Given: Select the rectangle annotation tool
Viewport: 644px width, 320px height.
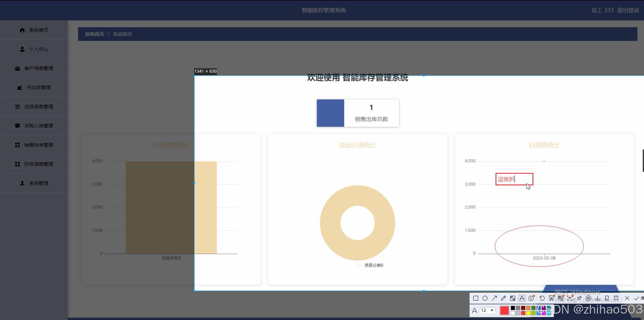Looking at the screenshot, I should pyautogui.click(x=476, y=298).
